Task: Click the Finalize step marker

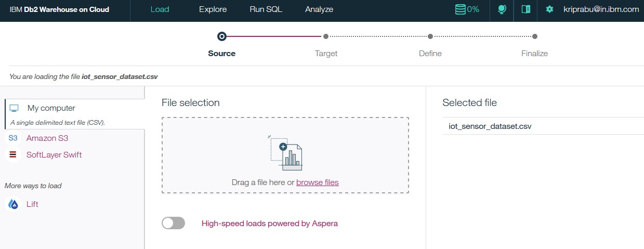Action: tap(535, 36)
